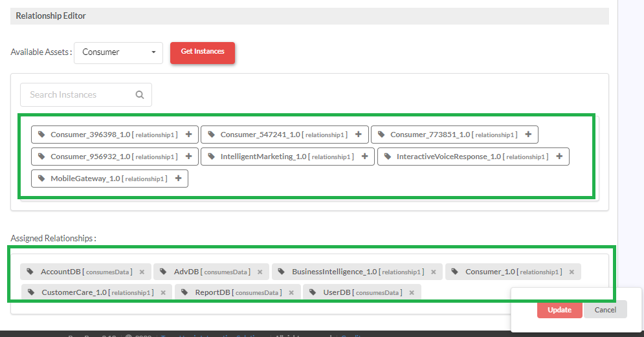
Task: Click tag icon of UserDB
Action: coord(313,292)
